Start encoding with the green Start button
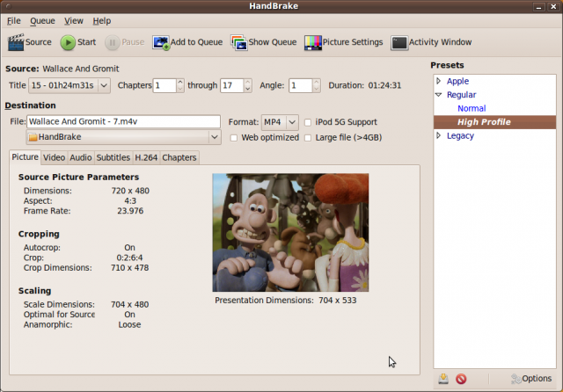Screen dimensions: 563x392 coord(68,42)
